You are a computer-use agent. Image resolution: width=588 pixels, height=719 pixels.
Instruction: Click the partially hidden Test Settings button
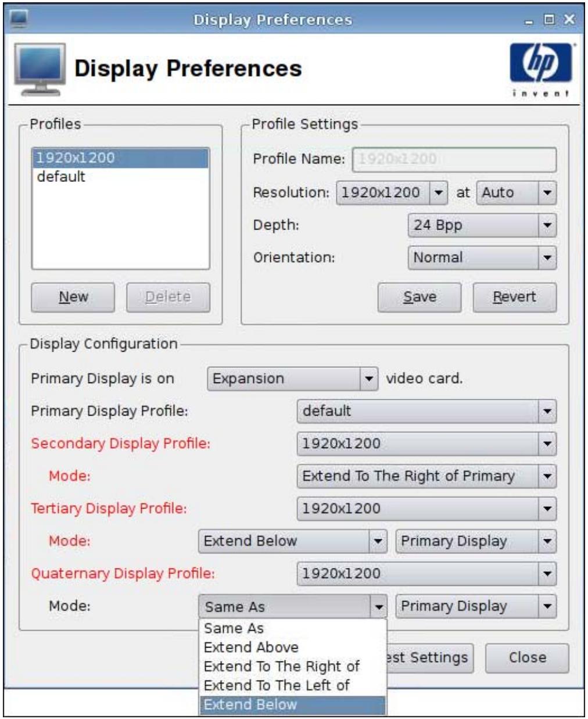[430, 657]
